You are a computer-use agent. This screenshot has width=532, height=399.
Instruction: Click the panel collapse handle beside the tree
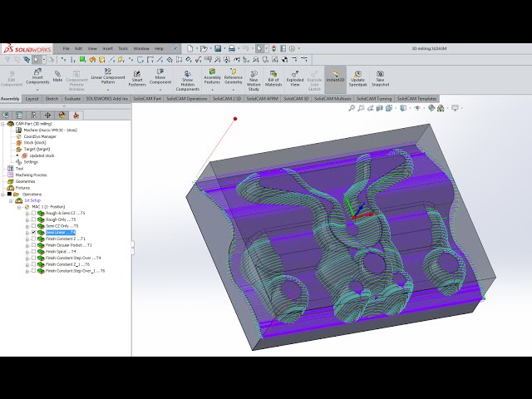click(133, 247)
